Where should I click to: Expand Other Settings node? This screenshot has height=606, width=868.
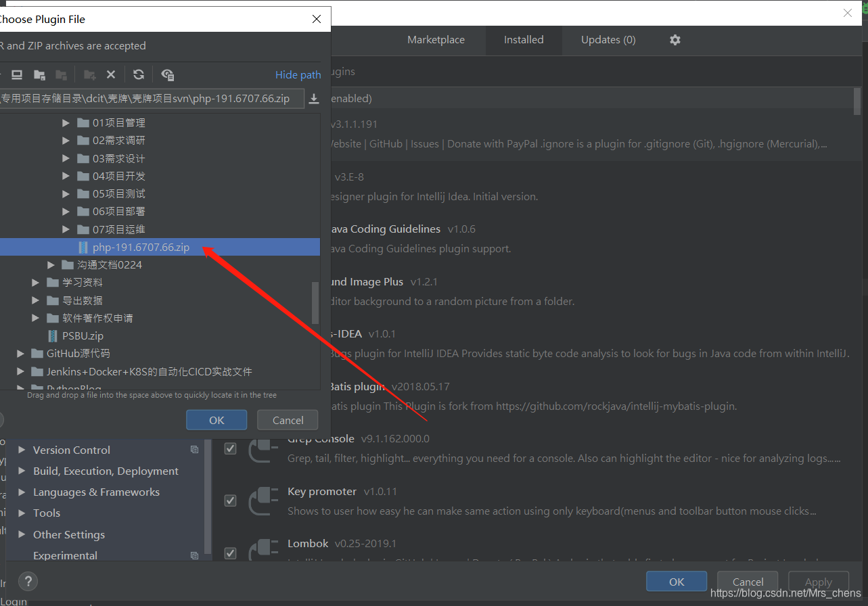pyautogui.click(x=22, y=534)
